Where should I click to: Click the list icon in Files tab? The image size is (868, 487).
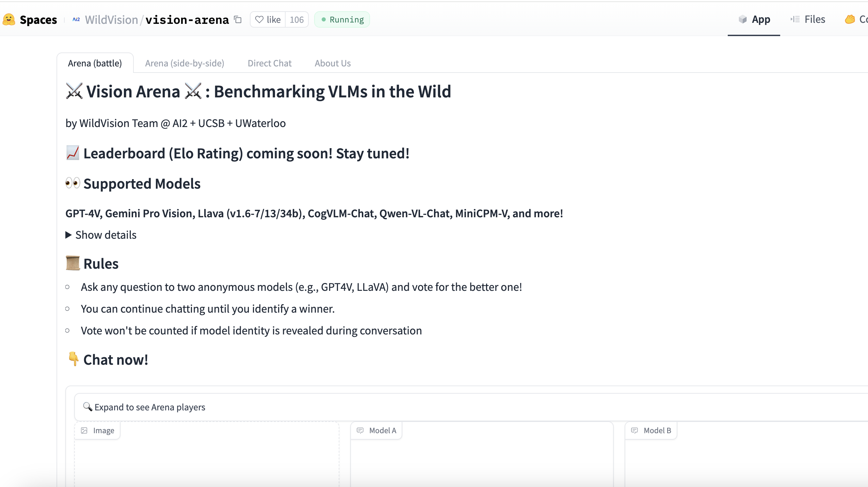click(795, 19)
